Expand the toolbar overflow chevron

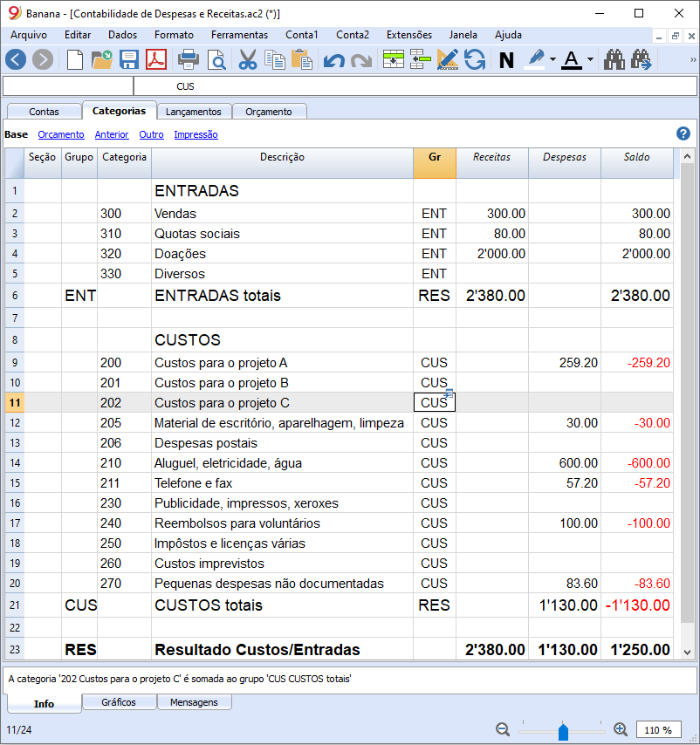692,60
